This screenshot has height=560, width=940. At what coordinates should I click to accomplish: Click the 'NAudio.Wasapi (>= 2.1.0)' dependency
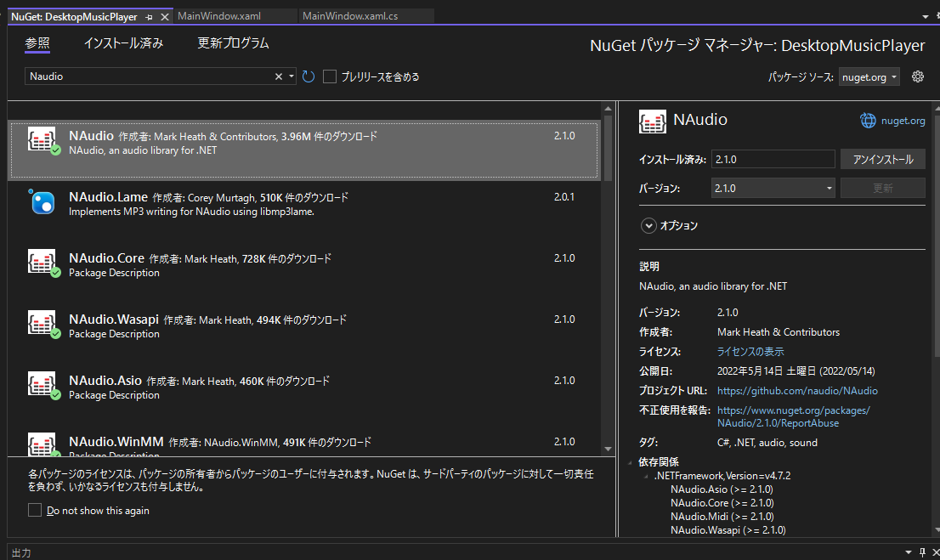(x=728, y=530)
